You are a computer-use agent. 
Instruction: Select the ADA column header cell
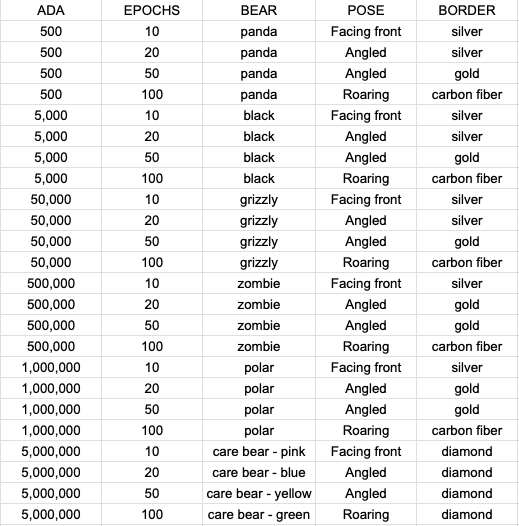coord(51,10)
